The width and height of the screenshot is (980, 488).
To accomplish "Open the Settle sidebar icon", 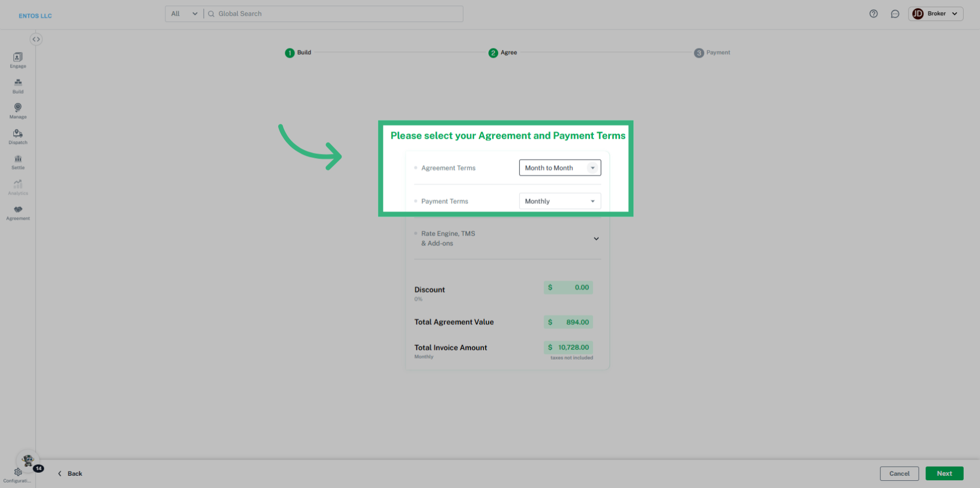I will 18,162.
